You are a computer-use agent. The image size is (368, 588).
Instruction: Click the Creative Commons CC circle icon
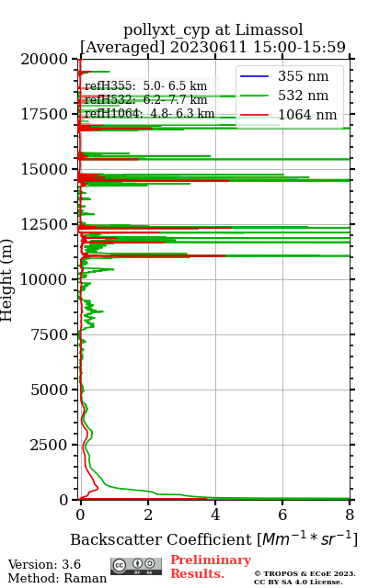(120, 565)
